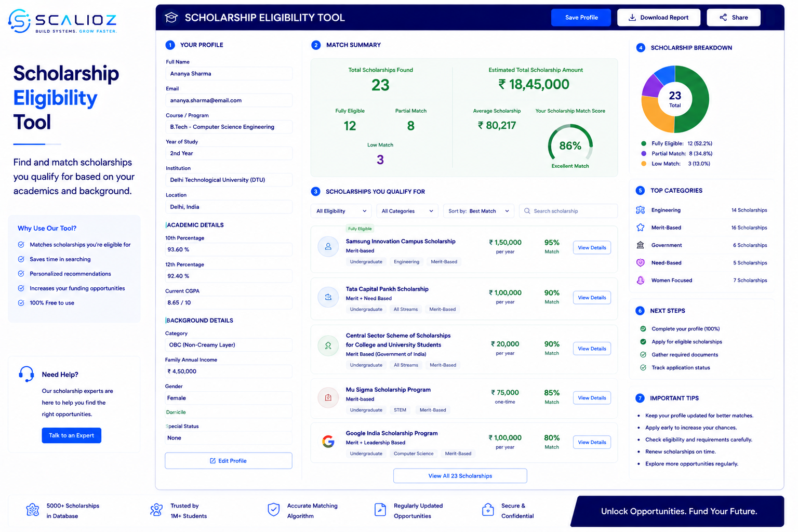Click the Scalioz logo icon
Screen dimensions: 798x532
coord(19,21)
